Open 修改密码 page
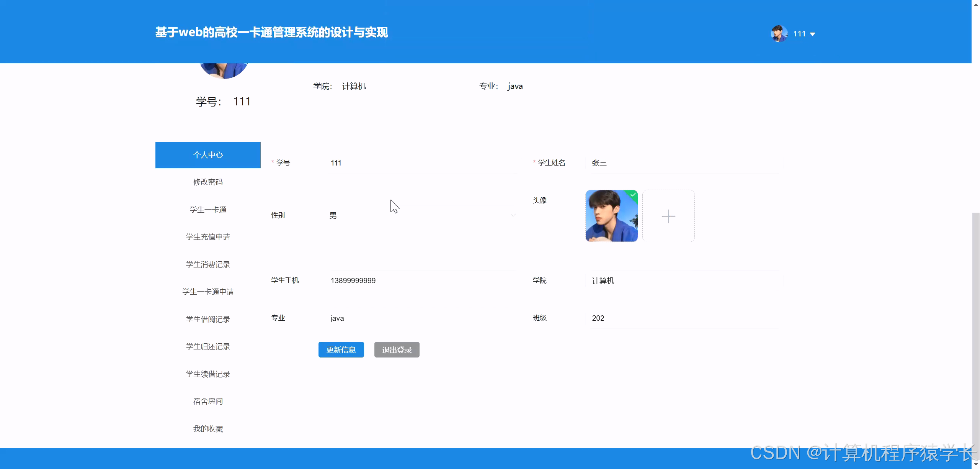Screen dimensions: 980x469 point(208,182)
